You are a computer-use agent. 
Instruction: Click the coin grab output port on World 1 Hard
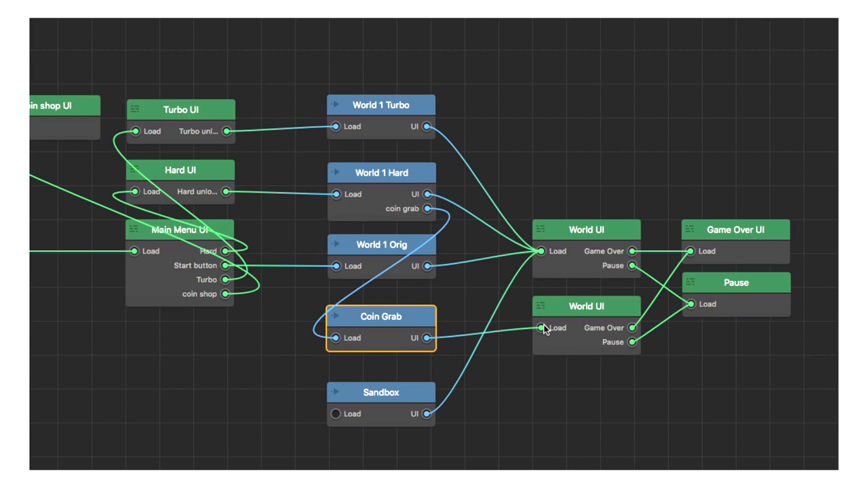pos(427,209)
